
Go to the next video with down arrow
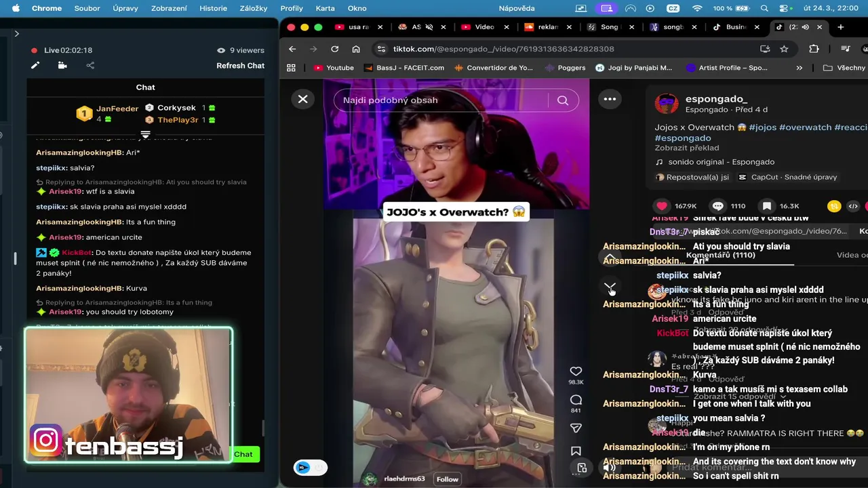tap(610, 288)
